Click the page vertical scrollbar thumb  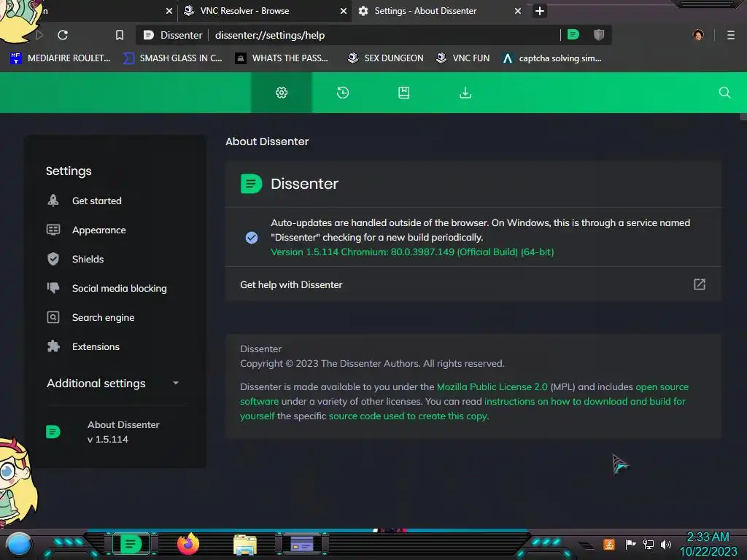tap(743, 116)
